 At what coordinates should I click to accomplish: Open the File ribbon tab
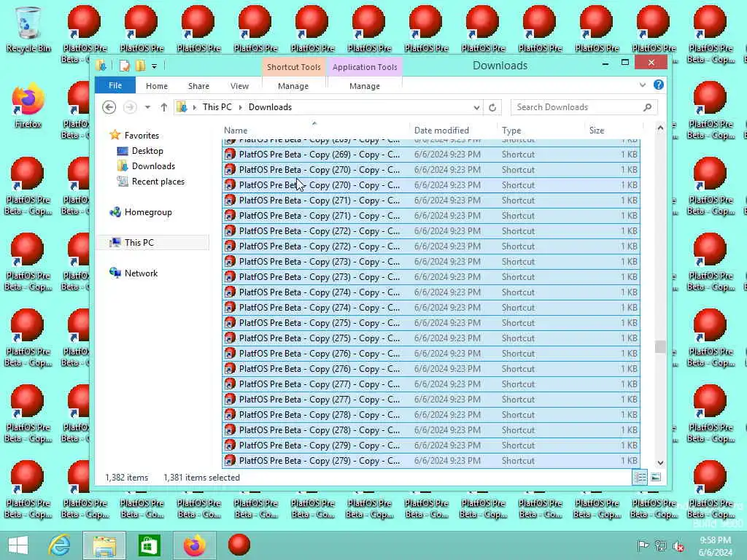[x=115, y=85]
